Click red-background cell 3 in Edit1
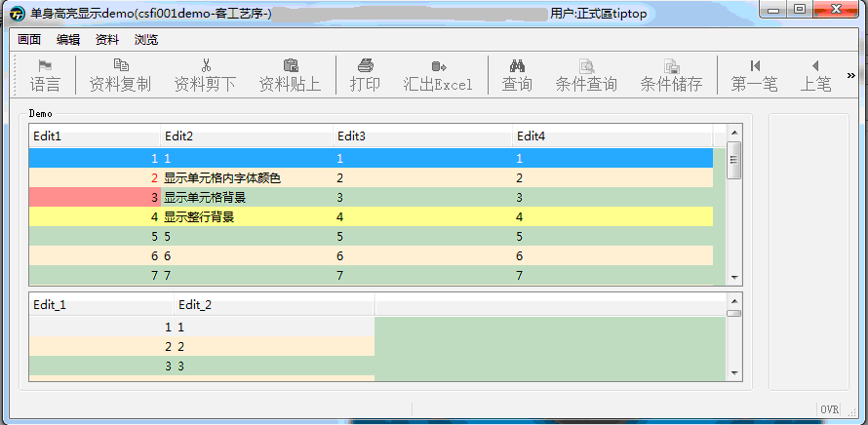868x425 pixels. click(x=95, y=198)
